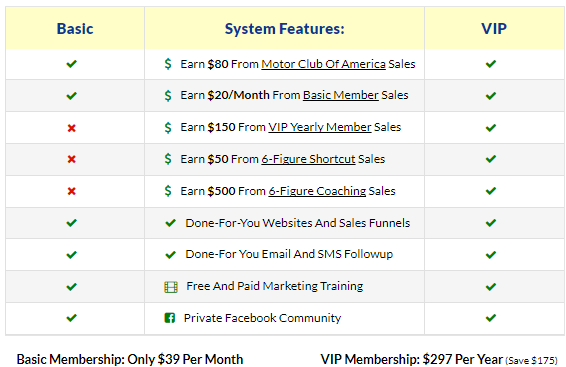Open the 6-Figure Shortcut link
566x367 pixels.
tap(308, 159)
